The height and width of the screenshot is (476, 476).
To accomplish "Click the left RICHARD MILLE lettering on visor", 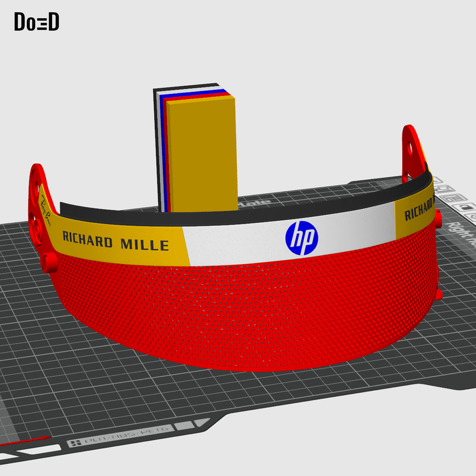I will (x=115, y=241).
